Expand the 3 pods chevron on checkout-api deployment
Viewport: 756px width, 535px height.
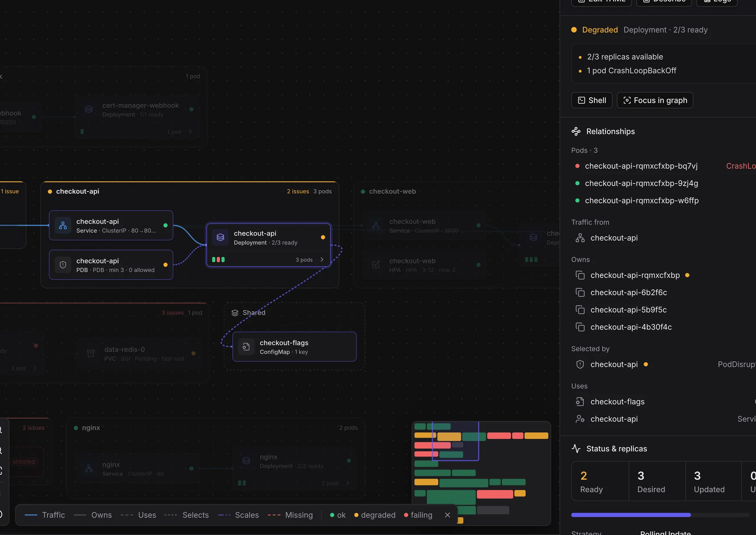tap(322, 260)
